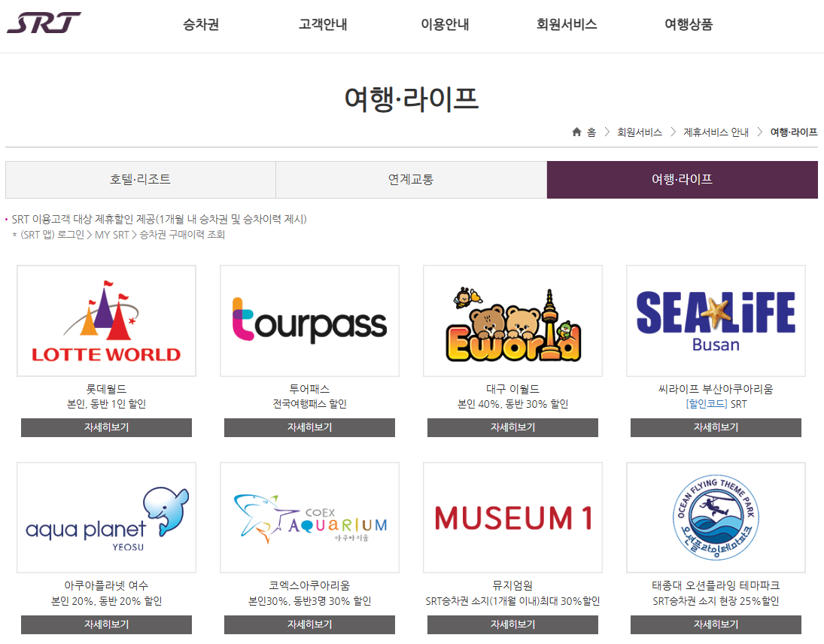Click the 본인 40%, 동반 30% 할인 text
The width and height of the screenshot is (824, 644).
coord(512,404)
